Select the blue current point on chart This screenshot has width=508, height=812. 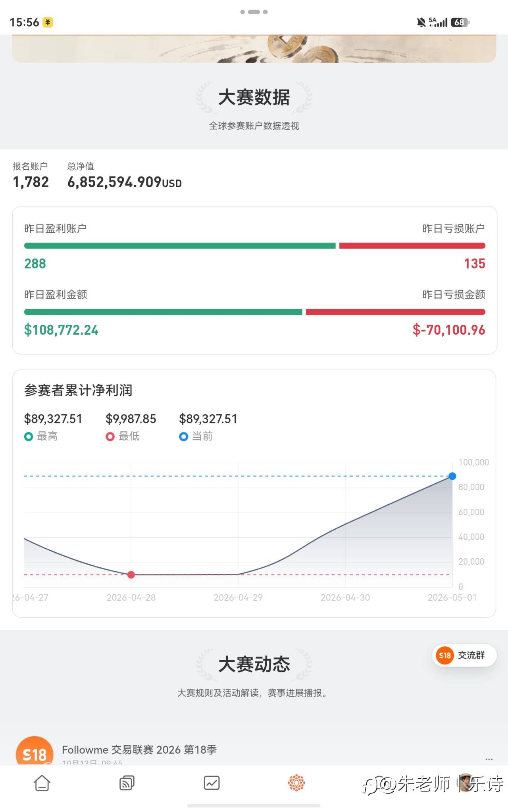coord(452,476)
